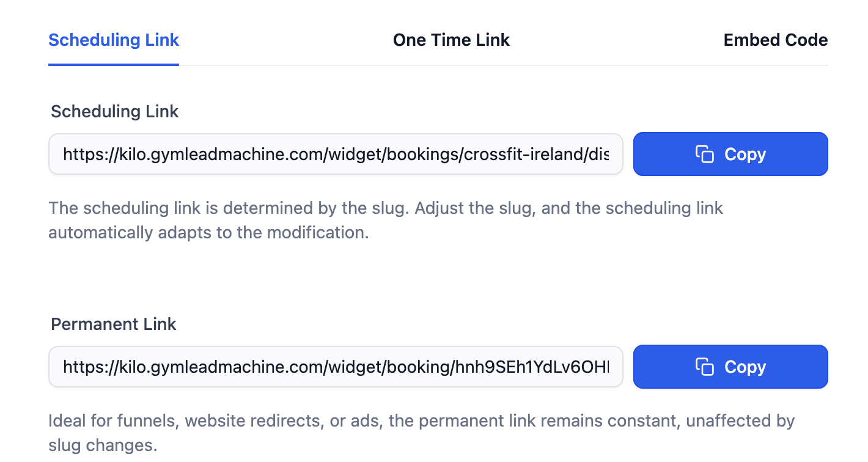Copy the scheduling link with its Copy button
868x462 pixels.
click(730, 154)
